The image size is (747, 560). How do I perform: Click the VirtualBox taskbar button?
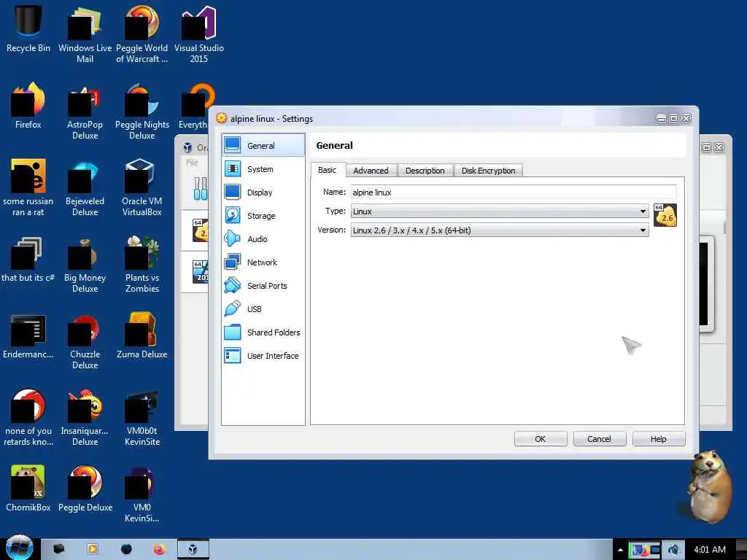pos(193,550)
